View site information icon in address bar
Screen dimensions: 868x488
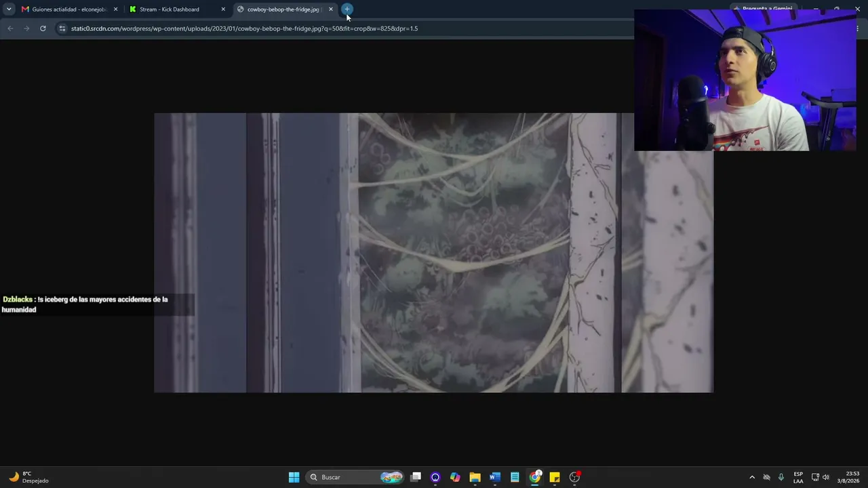click(62, 28)
